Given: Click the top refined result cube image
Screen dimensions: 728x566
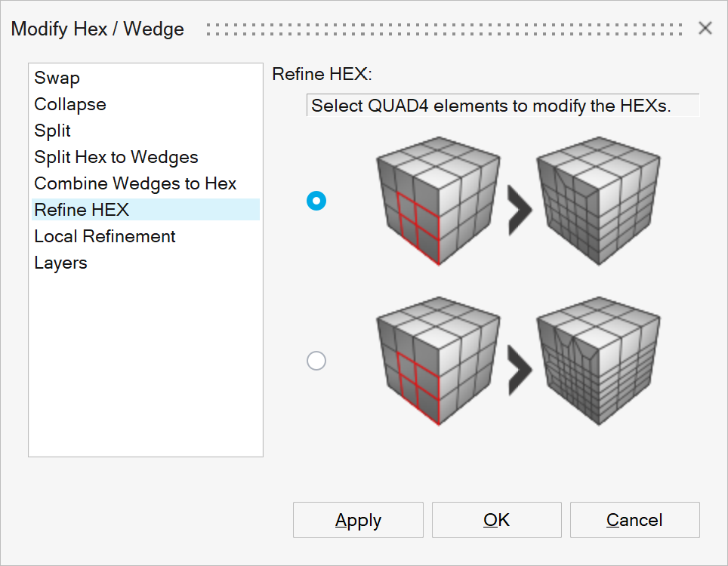Looking at the screenshot, I should point(598,201).
